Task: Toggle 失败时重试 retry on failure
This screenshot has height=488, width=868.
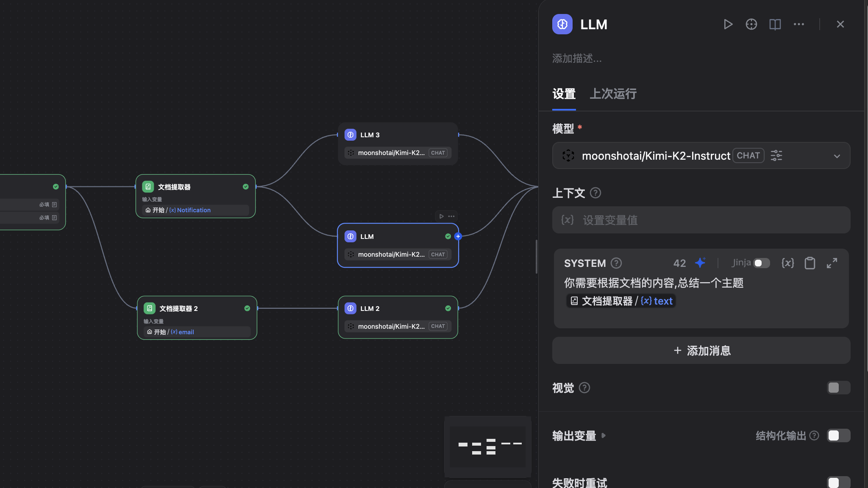Action: click(838, 482)
